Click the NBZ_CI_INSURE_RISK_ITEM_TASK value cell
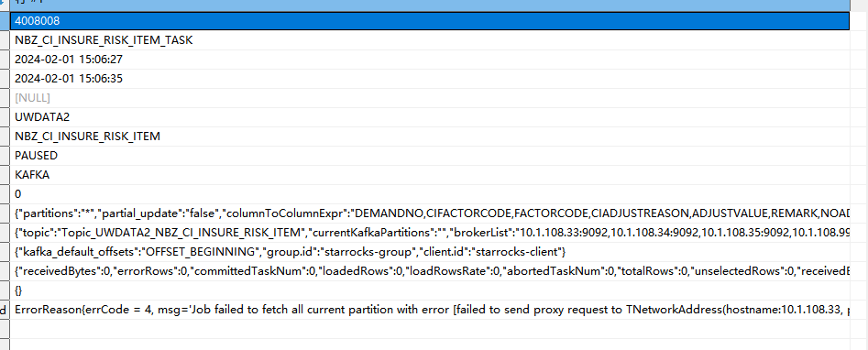The height and width of the screenshot is (350, 868). (x=430, y=40)
